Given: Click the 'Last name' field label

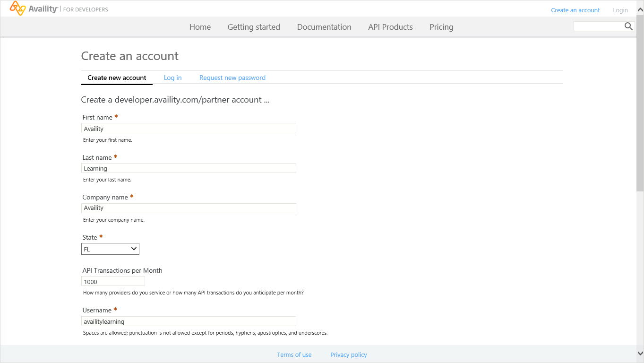Looking at the screenshot, I should tap(97, 157).
